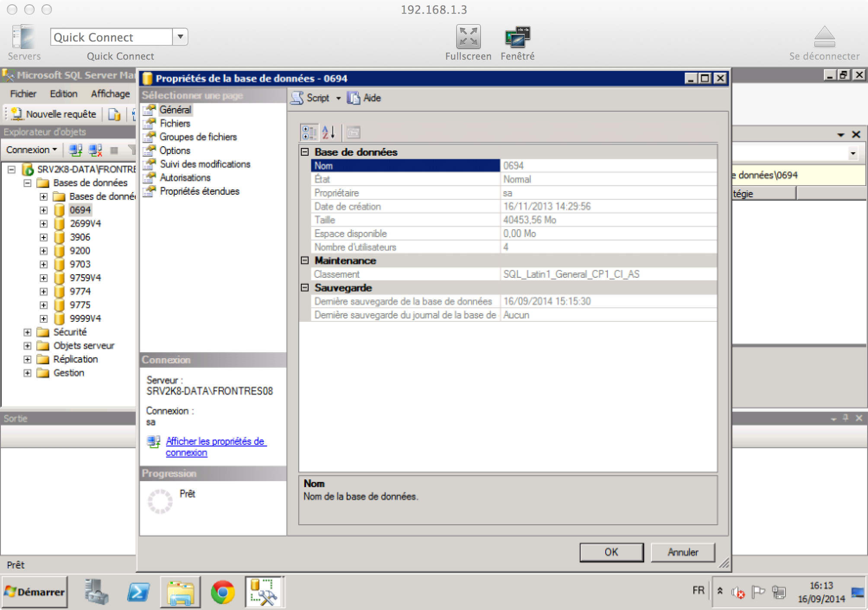Image resolution: width=868 pixels, height=610 pixels.
Task: Expand the Sécurité folder
Action: coord(28,332)
